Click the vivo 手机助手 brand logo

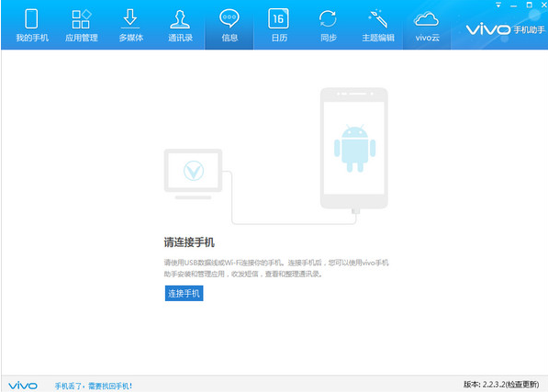pos(506,29)
